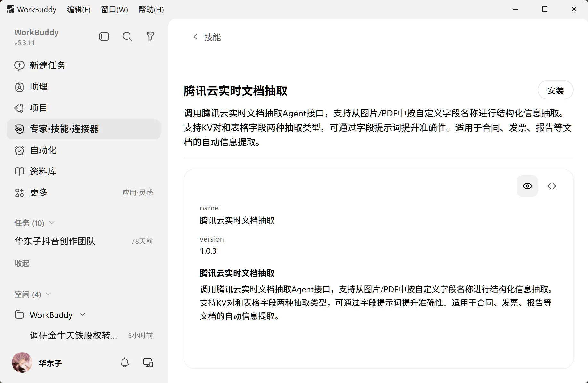The width and height of the screenshot is (588, 383).
Task: Click the library book icon
Action: coord(20,171)
